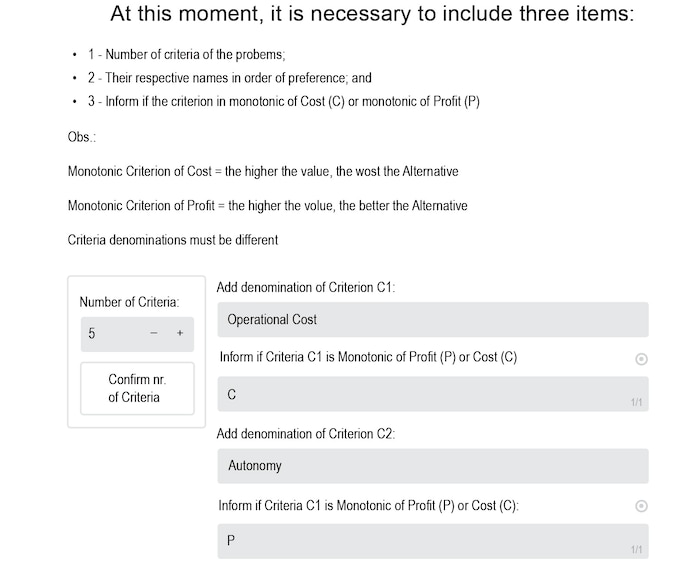Screen dimensions: 700x565
Task: Click the "Add denomination of Criterion C1" label
Action: coord(306,287)
